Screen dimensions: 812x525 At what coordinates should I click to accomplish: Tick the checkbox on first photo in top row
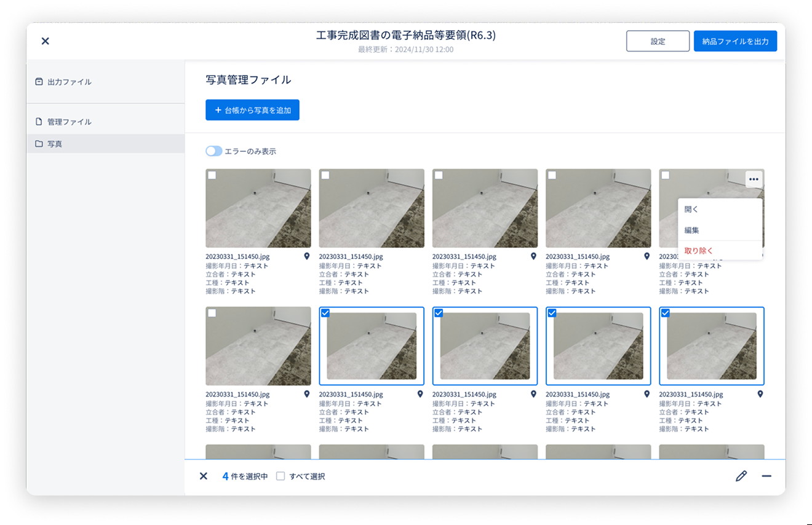click(212, 175)
